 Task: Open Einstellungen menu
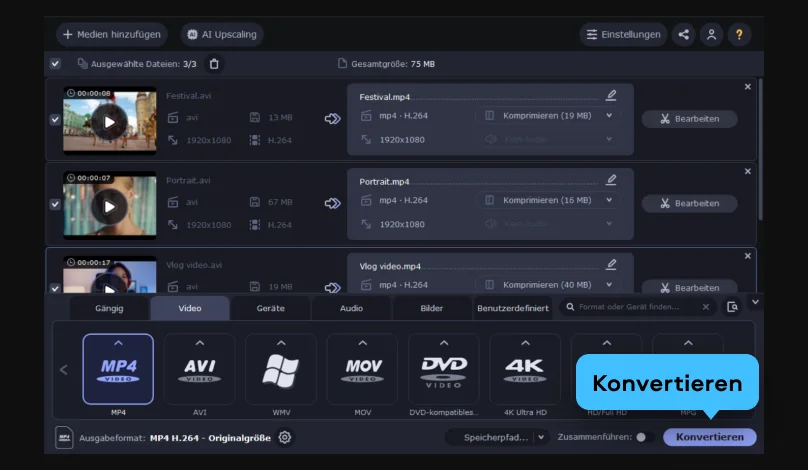coord(624,35)
